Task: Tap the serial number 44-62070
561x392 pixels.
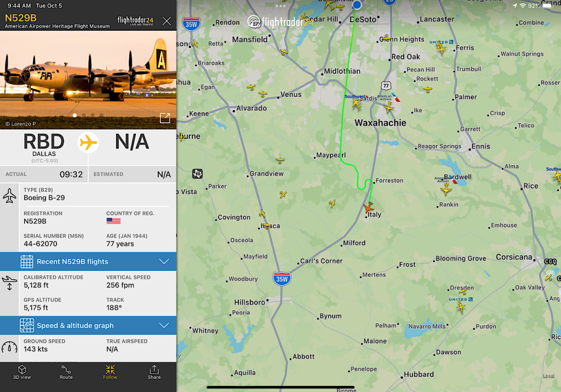Action: pyautogui.click(x=41, y=244)
